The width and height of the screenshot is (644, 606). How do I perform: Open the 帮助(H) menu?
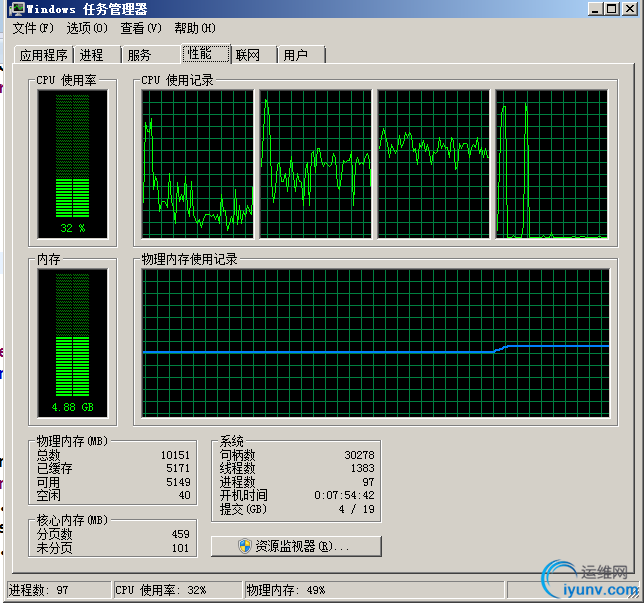coord(195,28)
